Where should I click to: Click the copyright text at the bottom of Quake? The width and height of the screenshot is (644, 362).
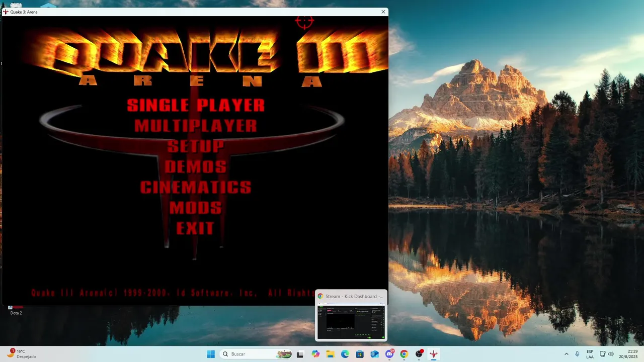point(174,293)
